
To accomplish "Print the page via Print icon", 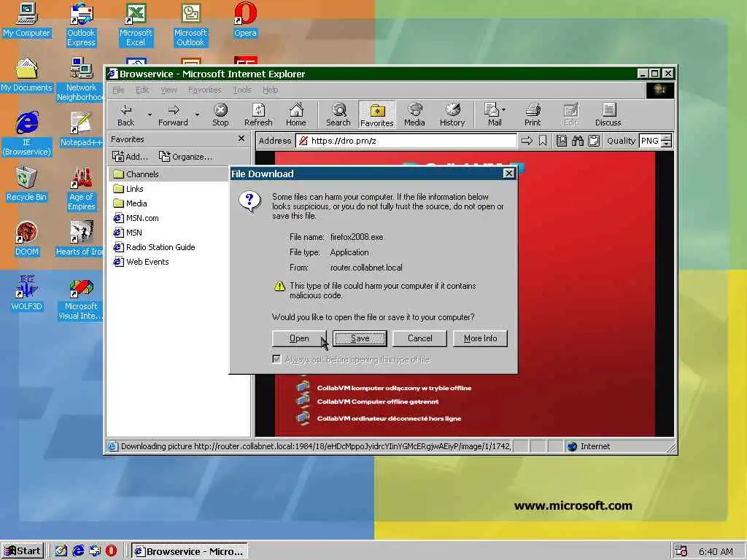I will [533, 115].
